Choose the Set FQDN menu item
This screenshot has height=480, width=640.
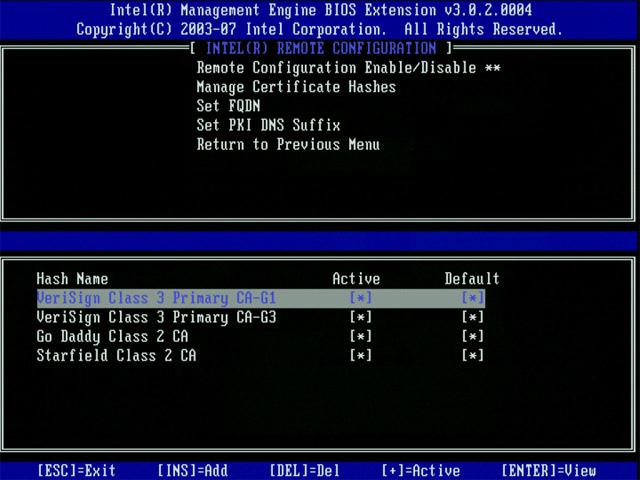pyautogui.click(x=228, y=106)
